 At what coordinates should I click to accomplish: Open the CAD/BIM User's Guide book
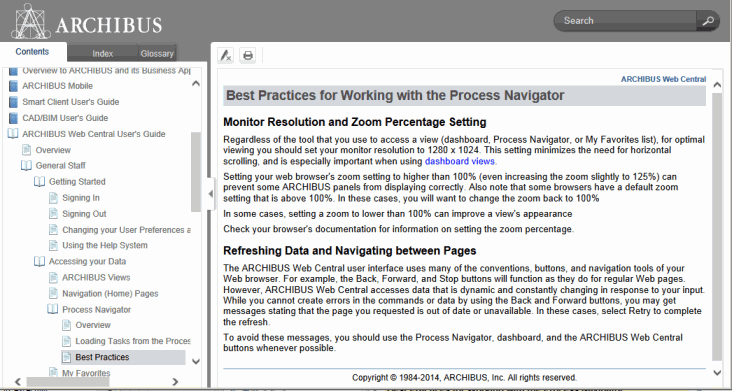pyautogui.click(x=65, y=118)
